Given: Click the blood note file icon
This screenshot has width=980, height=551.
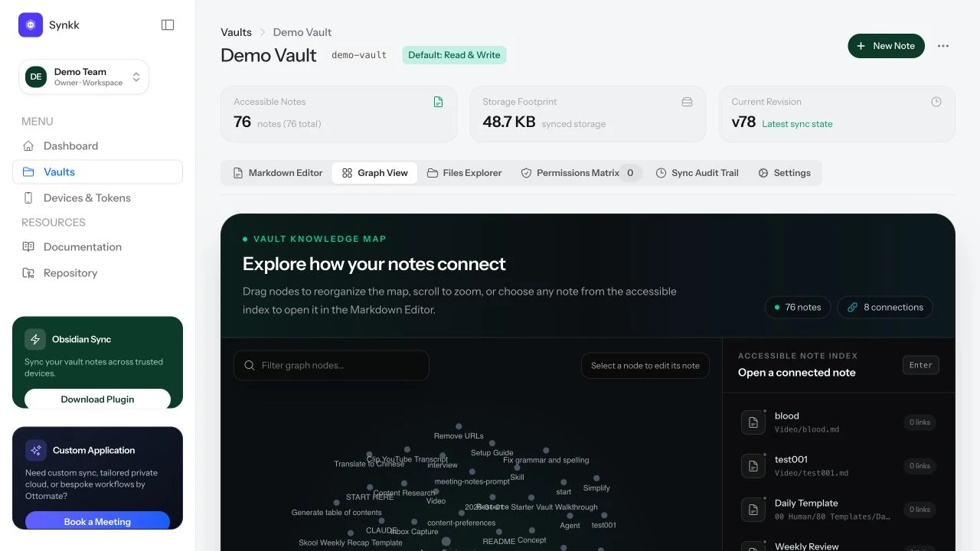Looking at the screenshot, I should tap(753, 422).
